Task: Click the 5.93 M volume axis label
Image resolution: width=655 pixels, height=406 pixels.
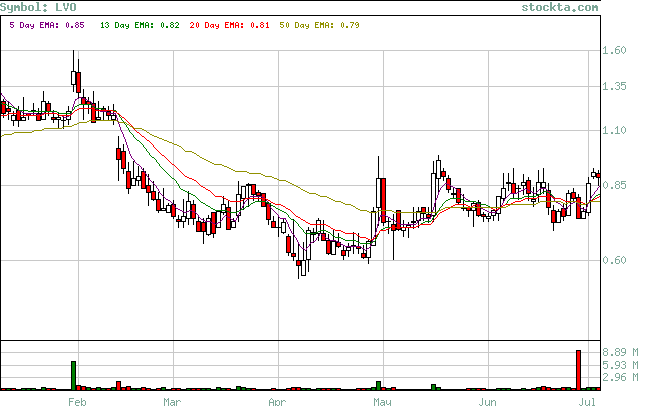Action: point(620,365)
